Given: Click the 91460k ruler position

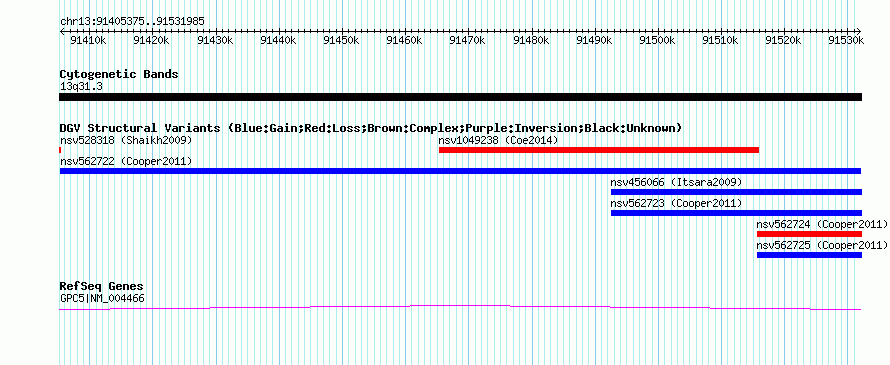Looking at the screenshot, I should click(x=405, y=40).
